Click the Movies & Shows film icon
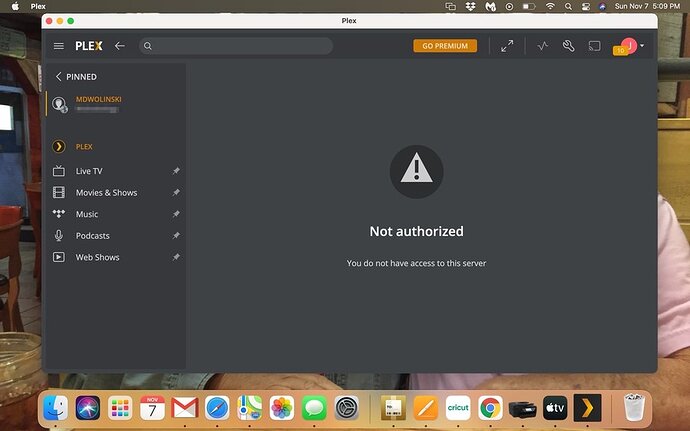Screen dimensions: 690x431 coord(59,192)
